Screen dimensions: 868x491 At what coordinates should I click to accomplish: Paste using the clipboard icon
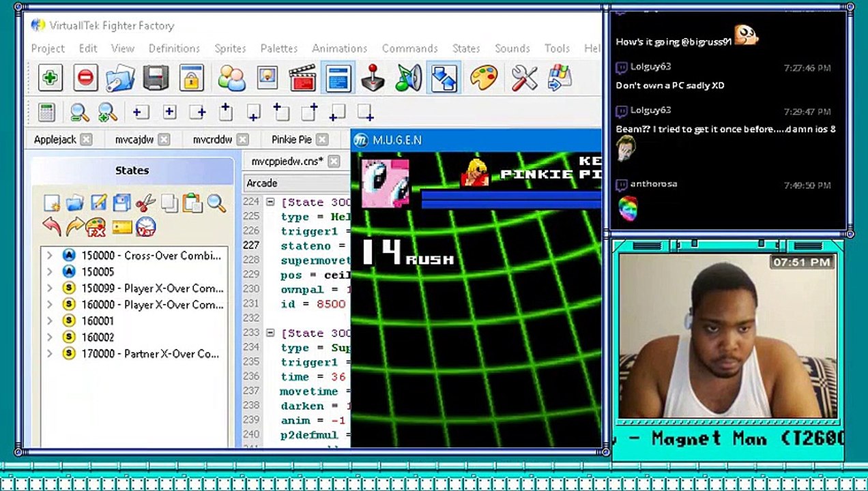(x=192, y=203)
